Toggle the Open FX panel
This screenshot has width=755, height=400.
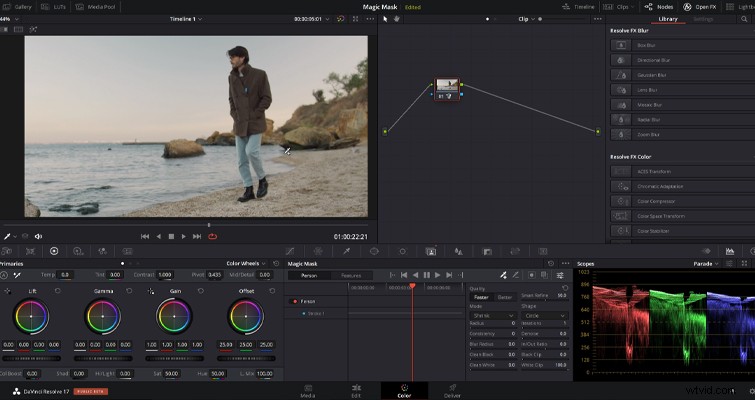(x=699, y=7)
